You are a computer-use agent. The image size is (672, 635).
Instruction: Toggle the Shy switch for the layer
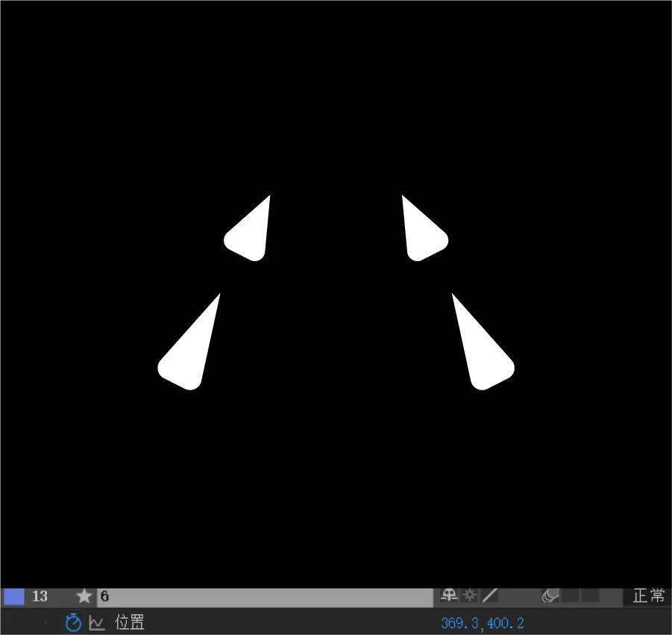tap(449, 595)
